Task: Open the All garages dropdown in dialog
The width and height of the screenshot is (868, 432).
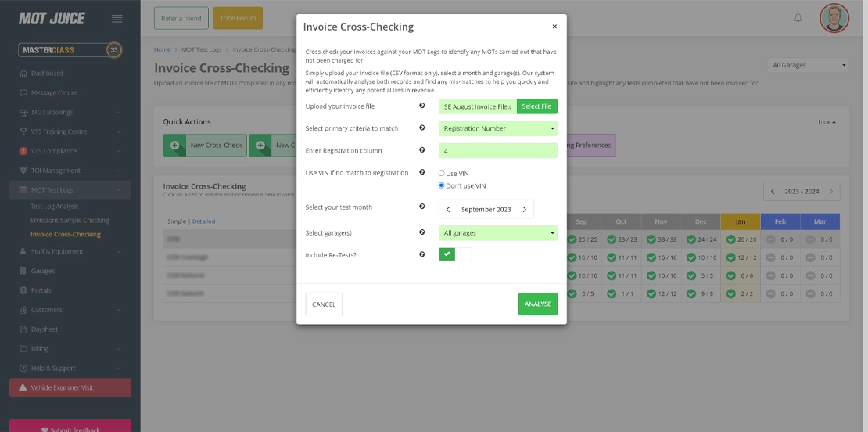Action: pyautogui.click(x=497, y=232)
